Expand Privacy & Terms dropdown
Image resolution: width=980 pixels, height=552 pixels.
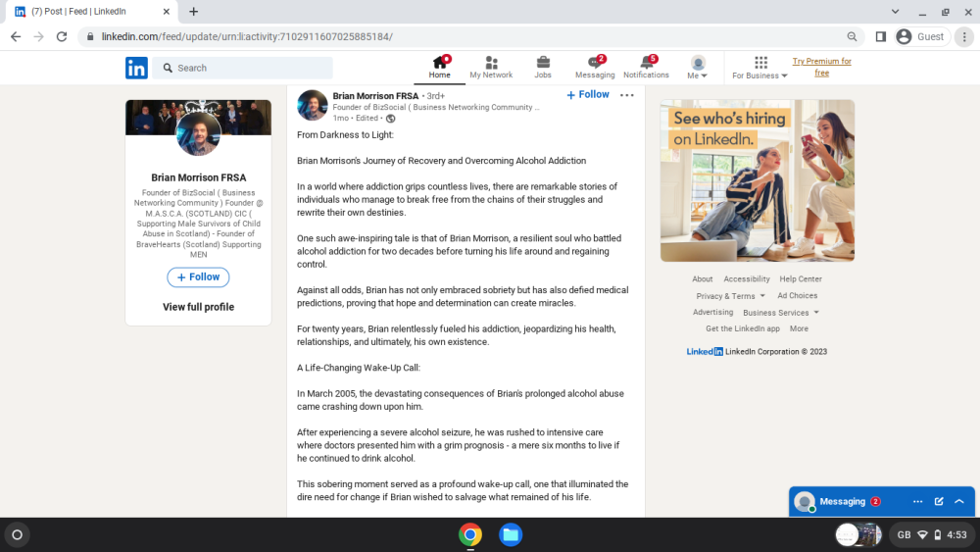tap(731, 296)
